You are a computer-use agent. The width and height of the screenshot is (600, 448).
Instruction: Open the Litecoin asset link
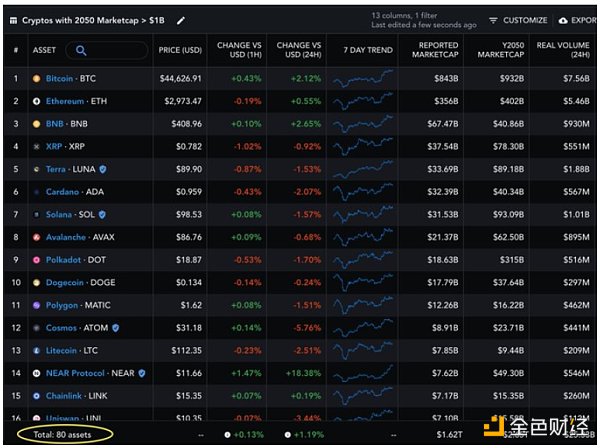coord(63,350)
